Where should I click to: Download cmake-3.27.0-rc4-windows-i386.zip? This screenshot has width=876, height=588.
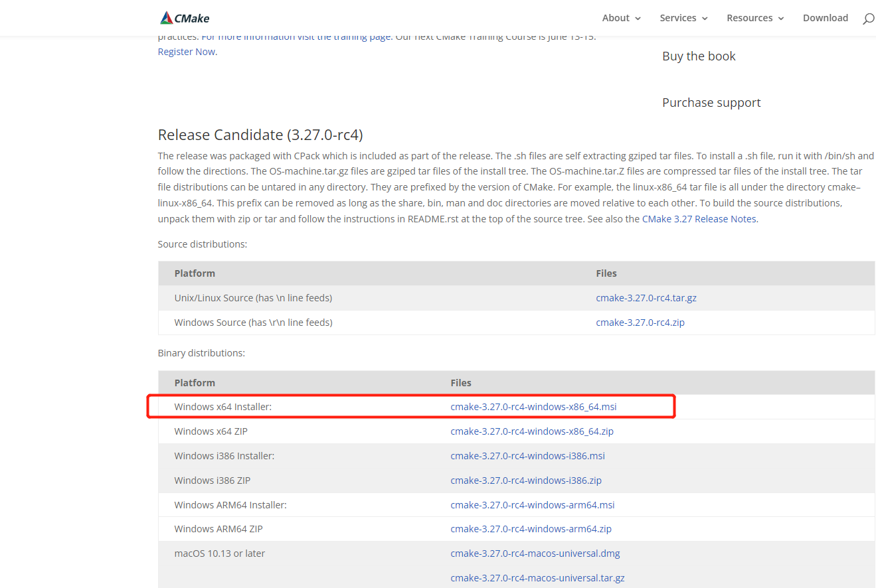pos(526,480)
